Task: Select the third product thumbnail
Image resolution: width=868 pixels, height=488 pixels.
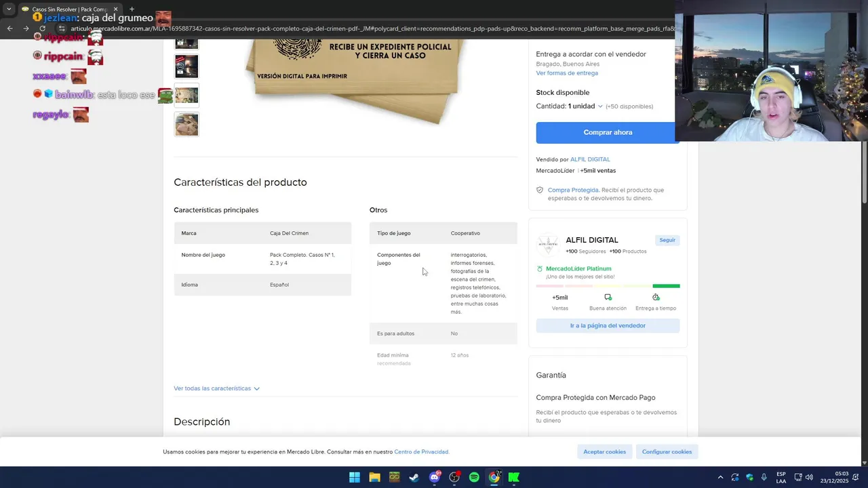Action: point(186,95)
